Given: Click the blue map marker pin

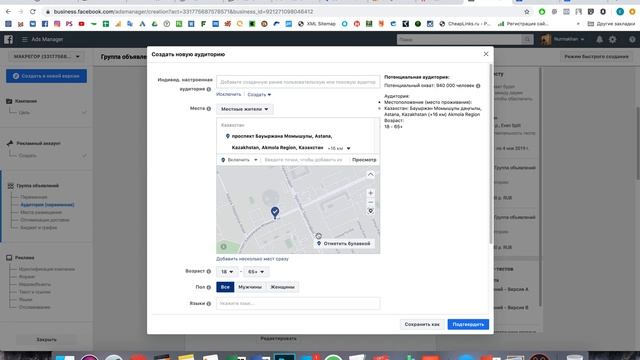Looking at the screenshot, I should pos(275,212).
